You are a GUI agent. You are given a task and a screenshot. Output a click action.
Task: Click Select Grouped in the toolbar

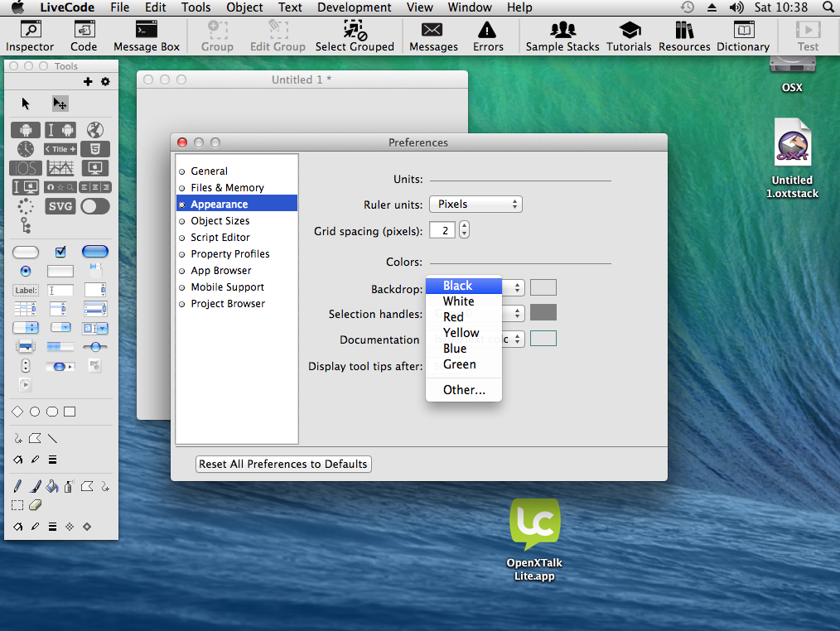pos(355,36)
